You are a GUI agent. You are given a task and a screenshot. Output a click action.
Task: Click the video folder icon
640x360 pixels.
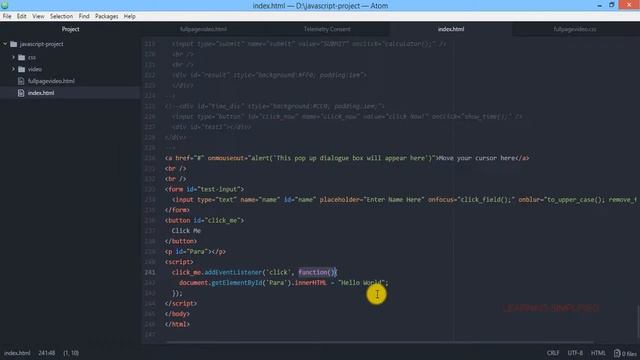(22, 69)
